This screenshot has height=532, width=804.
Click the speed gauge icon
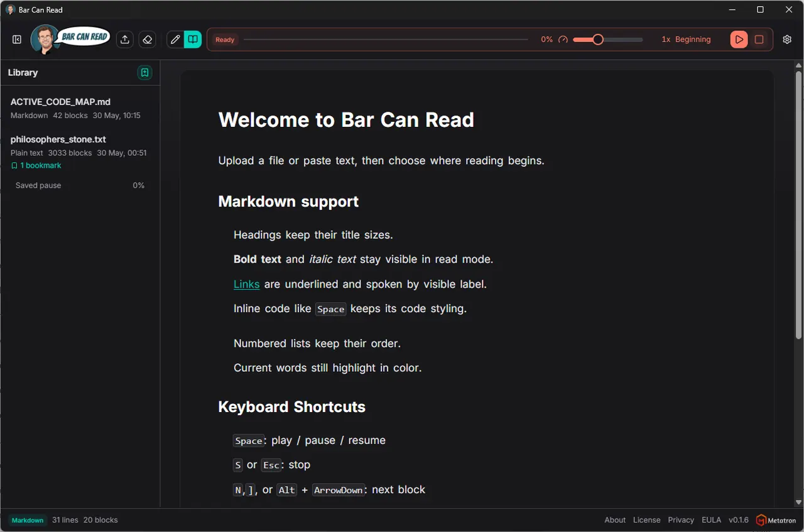563,40
